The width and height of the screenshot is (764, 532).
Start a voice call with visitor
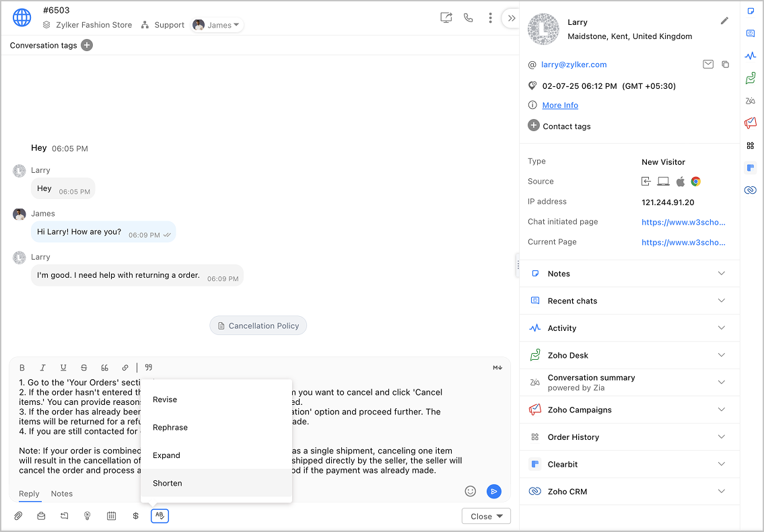468,18
